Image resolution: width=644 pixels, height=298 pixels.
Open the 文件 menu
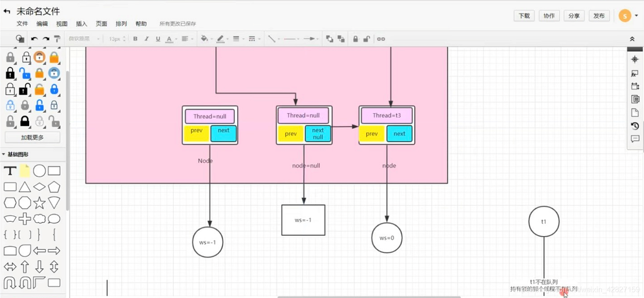click(22, 24)
